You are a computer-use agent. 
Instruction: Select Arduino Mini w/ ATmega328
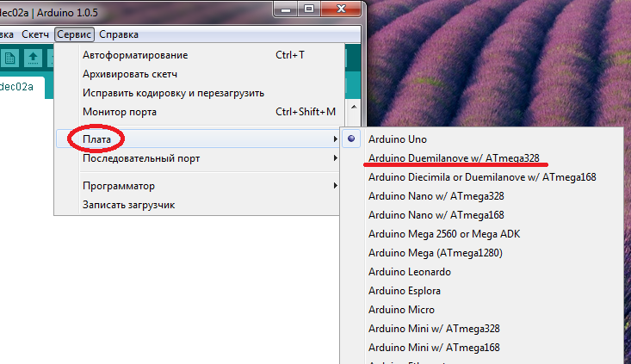pyautogui.click(x=482, y=328)
